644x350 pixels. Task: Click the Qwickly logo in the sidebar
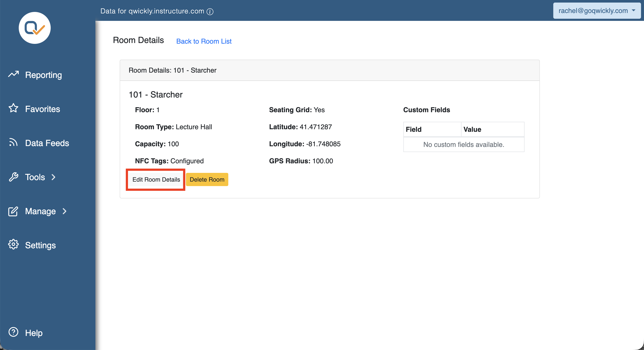coord(34,28)
